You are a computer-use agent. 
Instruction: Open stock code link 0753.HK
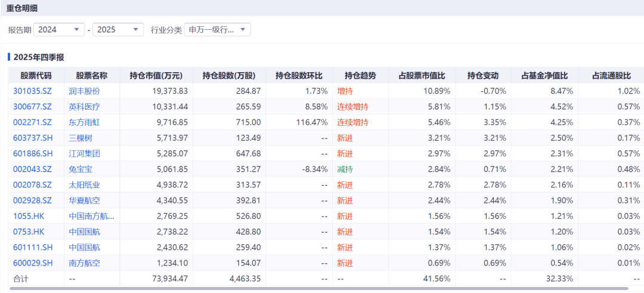click(29, 231)
